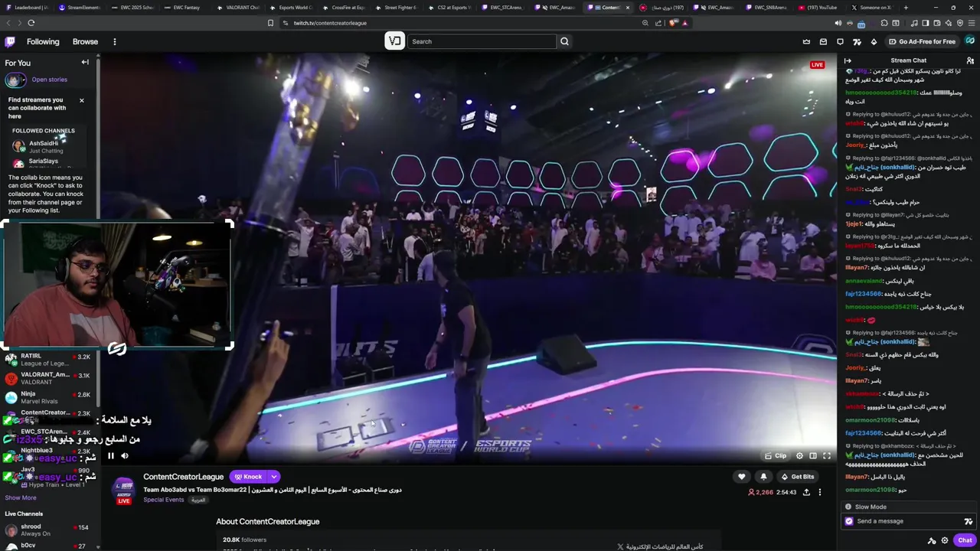Screen dimensions: 980x551
Task: Open Prime Loot crown icon
Action: 806,41
